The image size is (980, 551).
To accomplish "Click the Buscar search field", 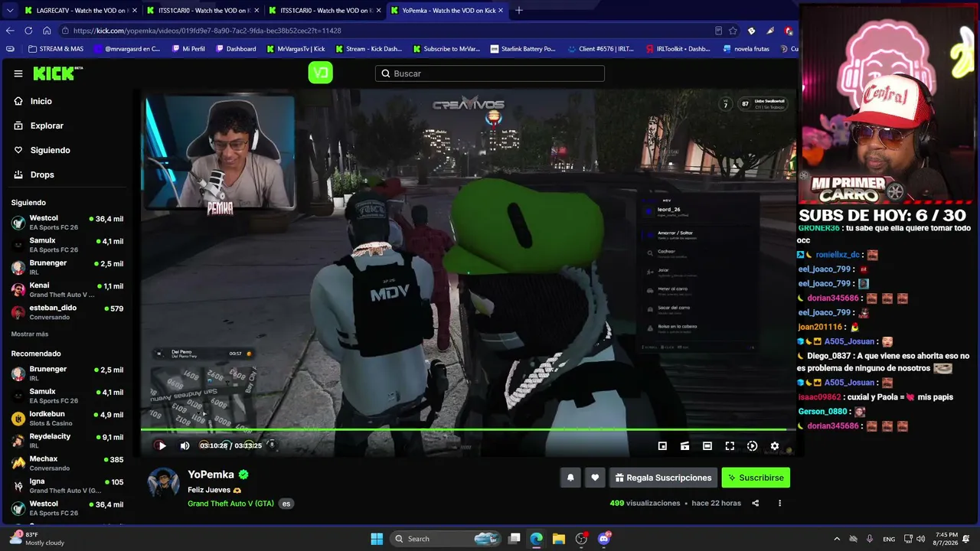I will [x=490, y=73].
